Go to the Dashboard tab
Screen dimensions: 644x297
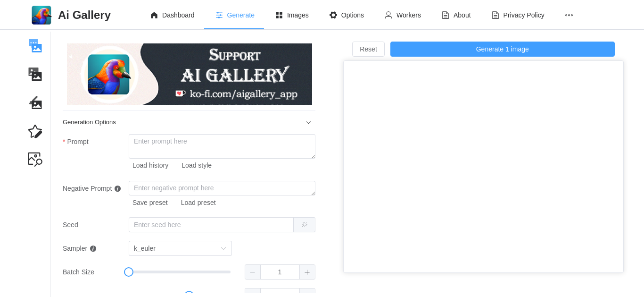(172, 15)
